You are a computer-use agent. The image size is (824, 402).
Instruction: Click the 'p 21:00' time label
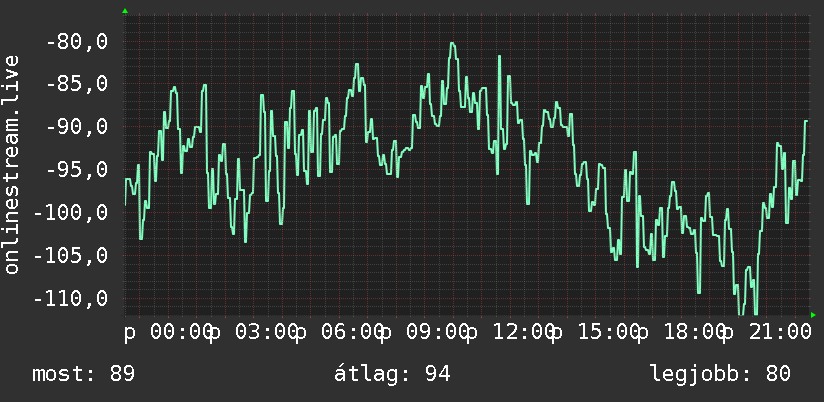click(x=767, y=333)
